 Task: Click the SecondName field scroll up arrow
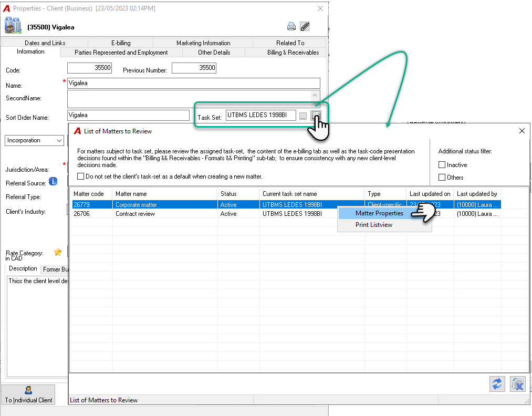coord(315,96)
